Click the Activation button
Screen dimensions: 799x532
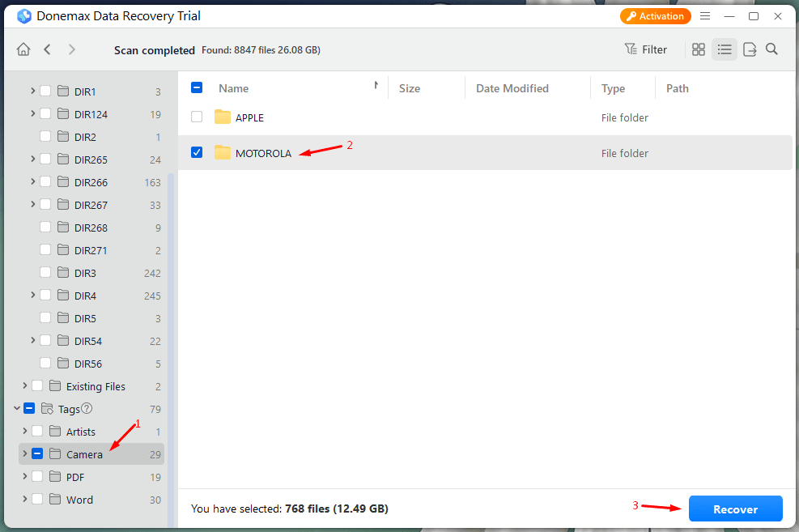click(x=655, y=16)
